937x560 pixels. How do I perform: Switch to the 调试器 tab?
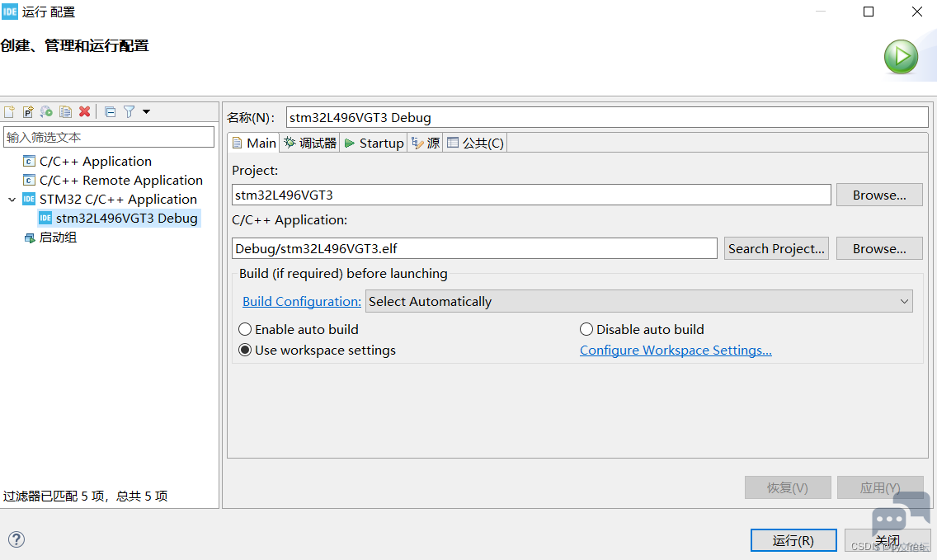point(310,143)
